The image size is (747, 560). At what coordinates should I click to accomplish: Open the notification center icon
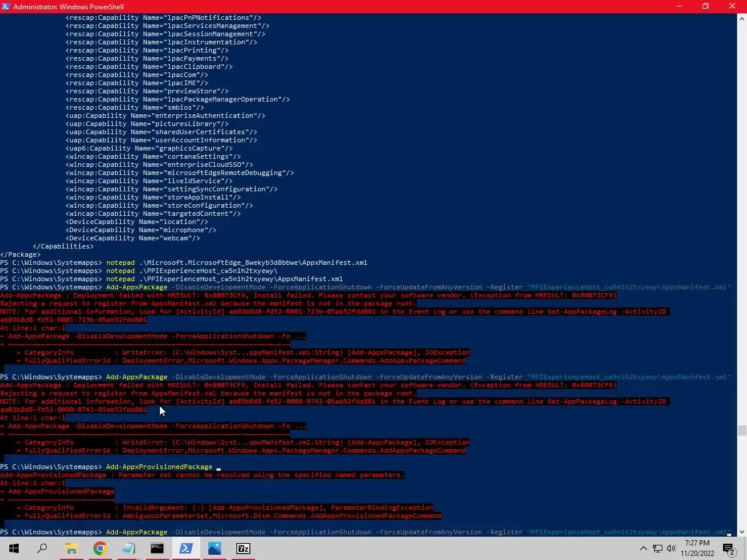coord(728,548)
